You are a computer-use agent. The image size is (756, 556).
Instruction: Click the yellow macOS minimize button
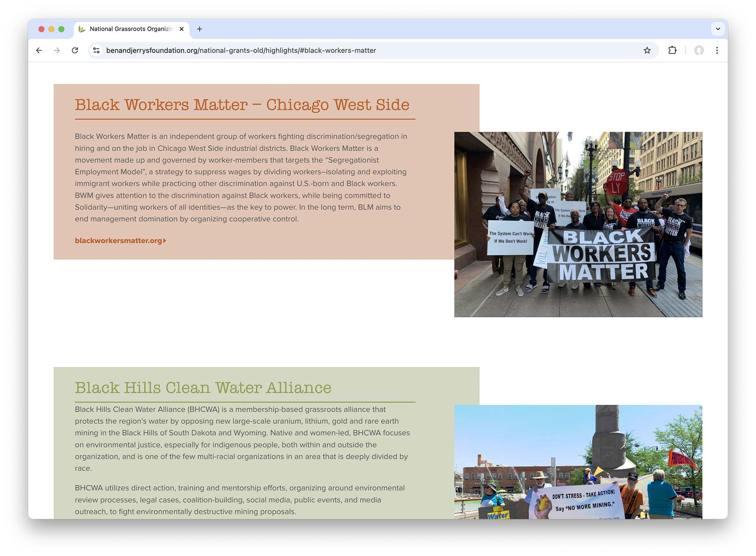[x=51, y=29]
